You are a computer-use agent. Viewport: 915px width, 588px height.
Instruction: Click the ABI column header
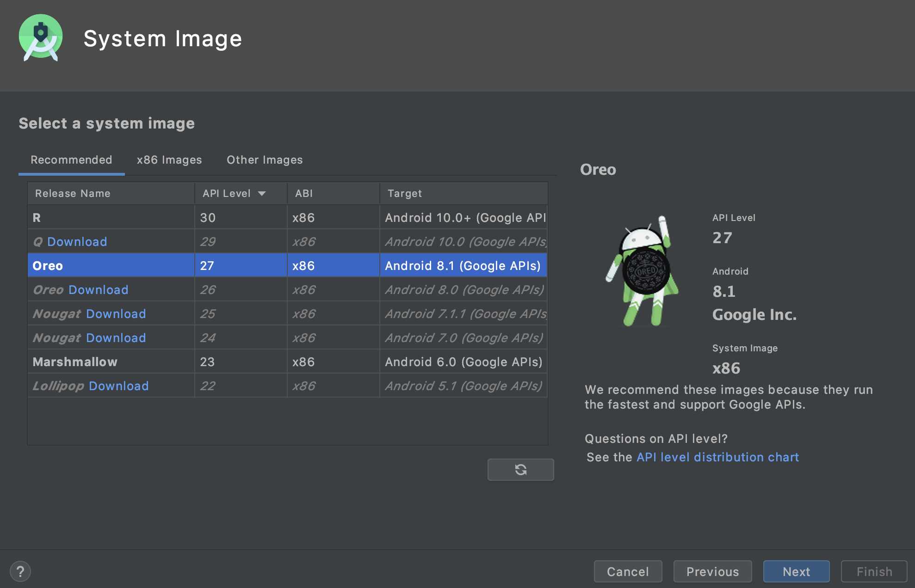point(303,193)
